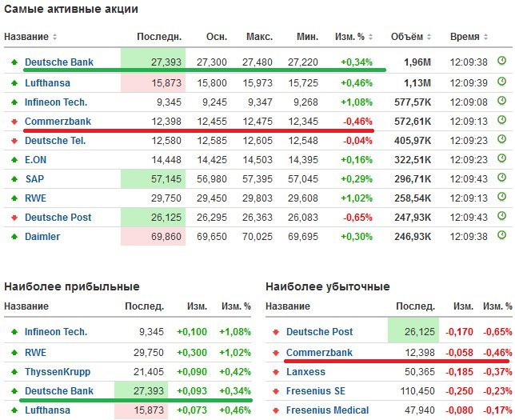Click the red down arrow beside Deutsche Tel.
Screen dimensions: 515x420
tap(14, 141)
